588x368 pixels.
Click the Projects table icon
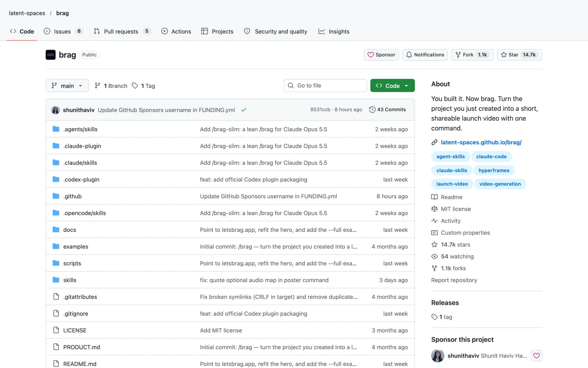point(205,31)
